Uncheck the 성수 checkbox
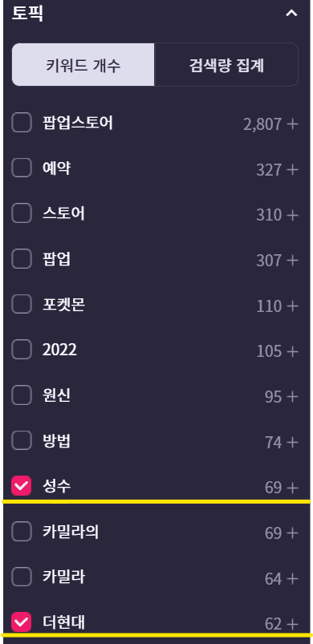Screen dimensions: 313x644 22,486
